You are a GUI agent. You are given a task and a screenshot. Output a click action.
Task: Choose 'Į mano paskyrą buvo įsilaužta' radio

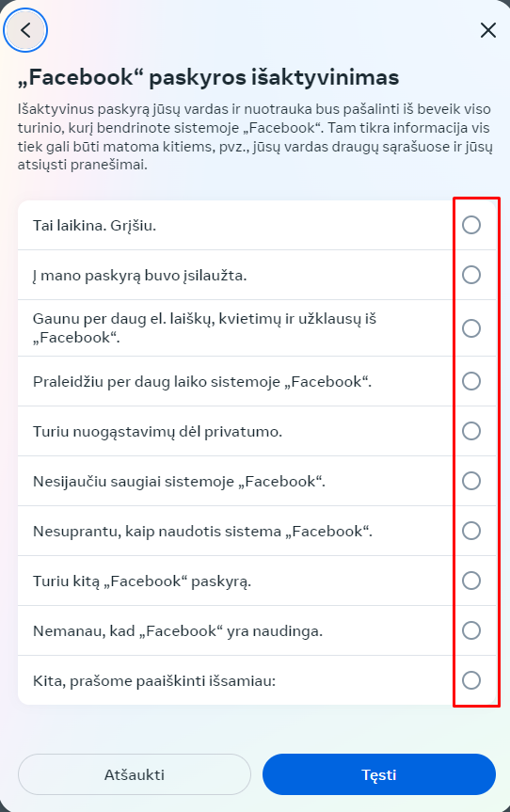point(471,275)
